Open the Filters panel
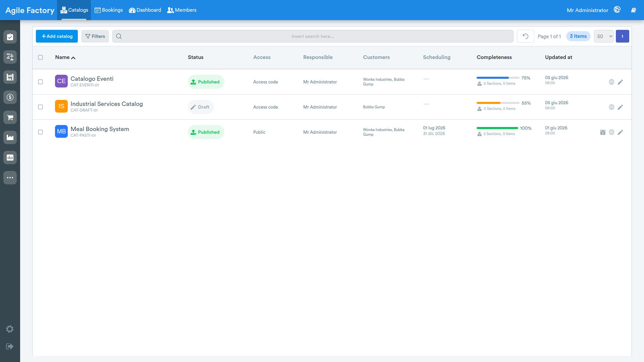Screen dimensions: 644x362 [x=95, y=36]
